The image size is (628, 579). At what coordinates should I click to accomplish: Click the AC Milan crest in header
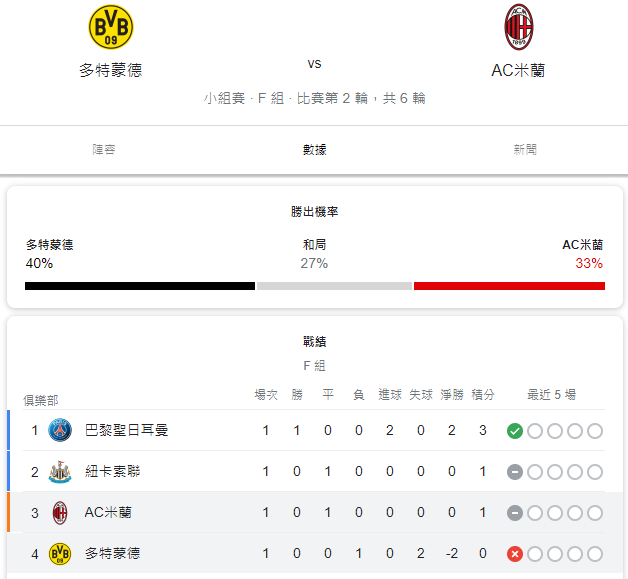[x=519, y=27]
